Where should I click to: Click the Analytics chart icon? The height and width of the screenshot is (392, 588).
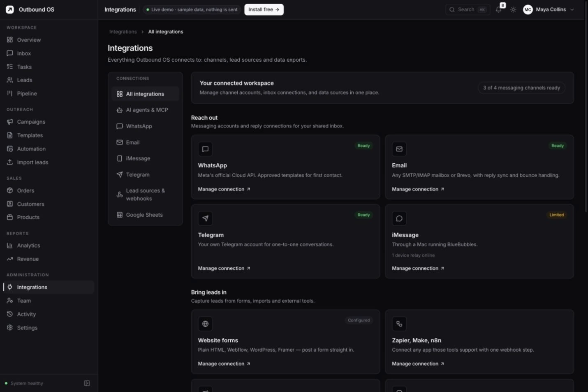10,246
